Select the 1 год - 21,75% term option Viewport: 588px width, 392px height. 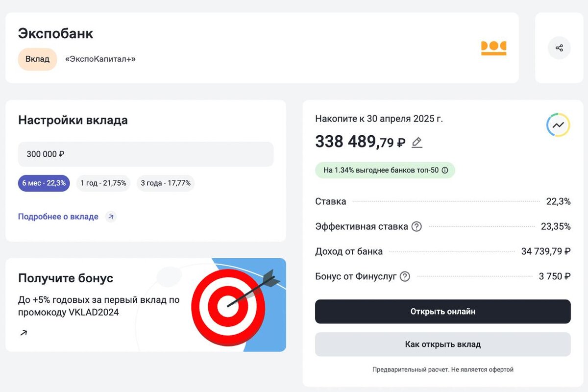(x=103, y=183)
